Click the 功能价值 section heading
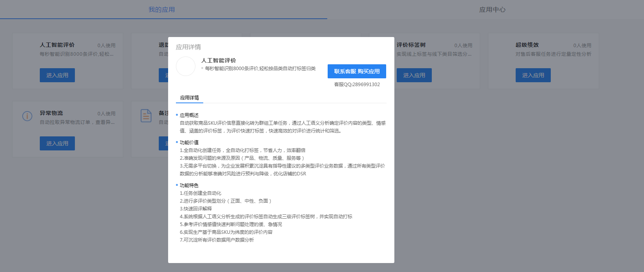The image size is (644, 272). point(189,143)
